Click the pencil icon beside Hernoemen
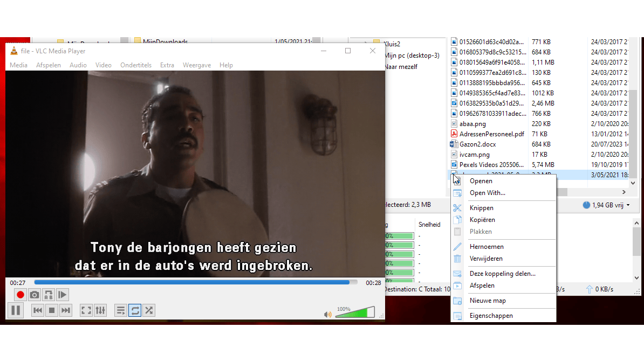644x362 pixels. 457,247
